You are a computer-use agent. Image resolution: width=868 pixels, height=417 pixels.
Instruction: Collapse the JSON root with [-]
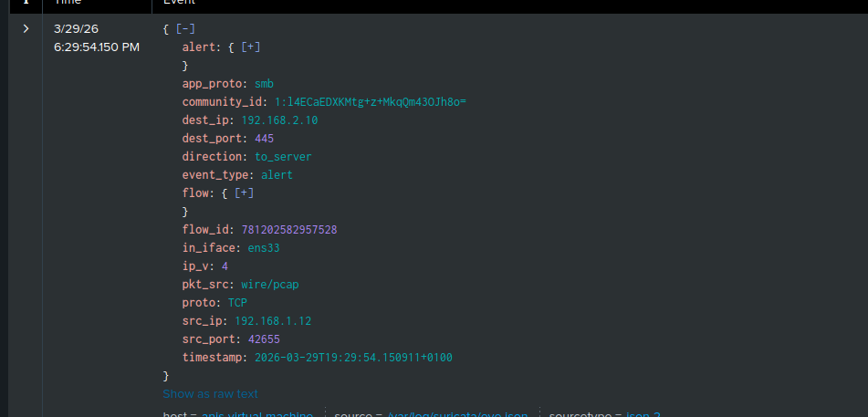[x=185, y=29]
